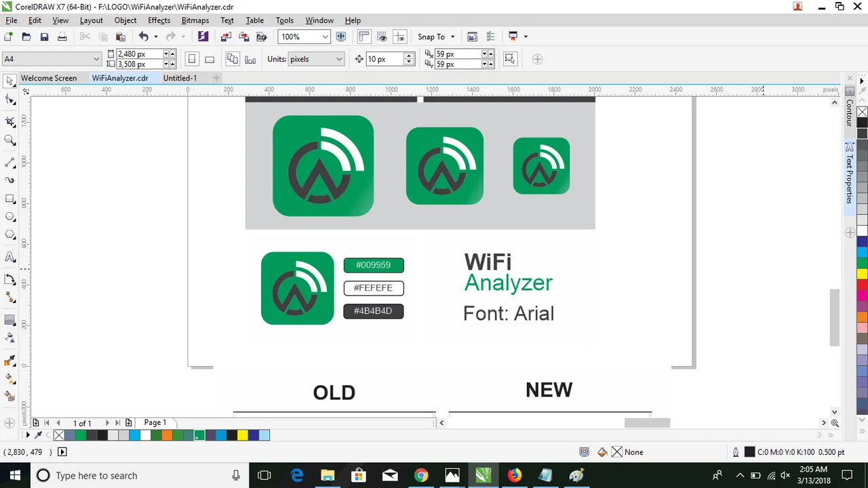Select the Ellipse tool
868x488 pixels.
tap(9, 218)
